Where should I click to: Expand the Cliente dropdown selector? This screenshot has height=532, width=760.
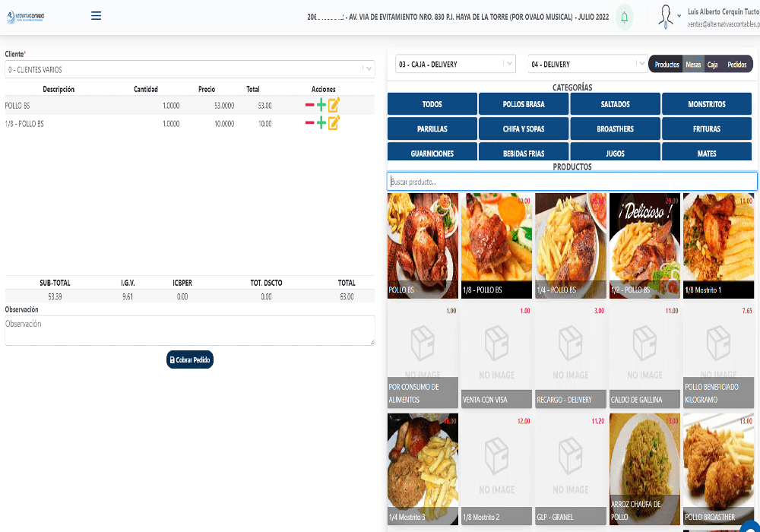click(190, 70)
